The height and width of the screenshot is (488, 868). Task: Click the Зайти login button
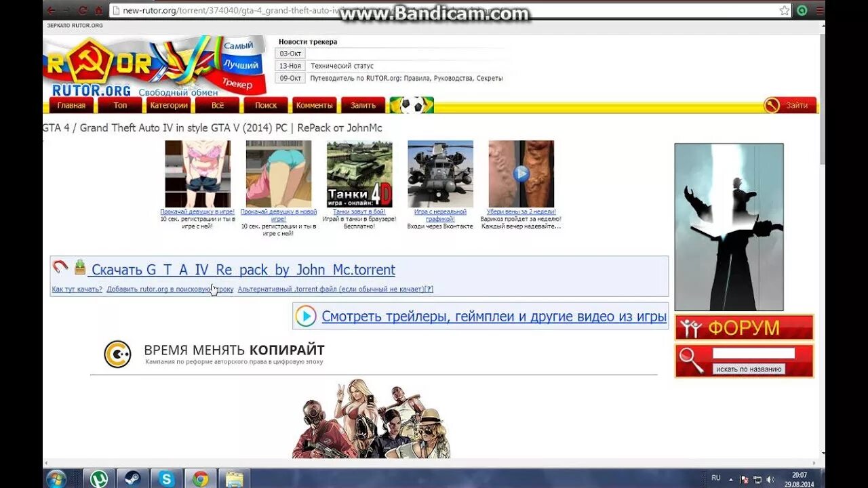[797, 105]
